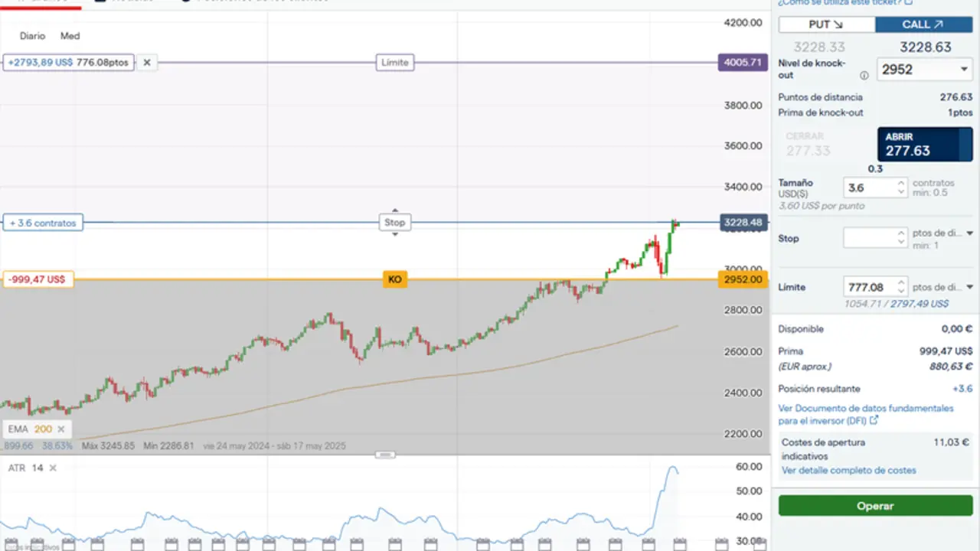
Task: Click the chart panel resize handle above ATR
Action: pos(385,455)
